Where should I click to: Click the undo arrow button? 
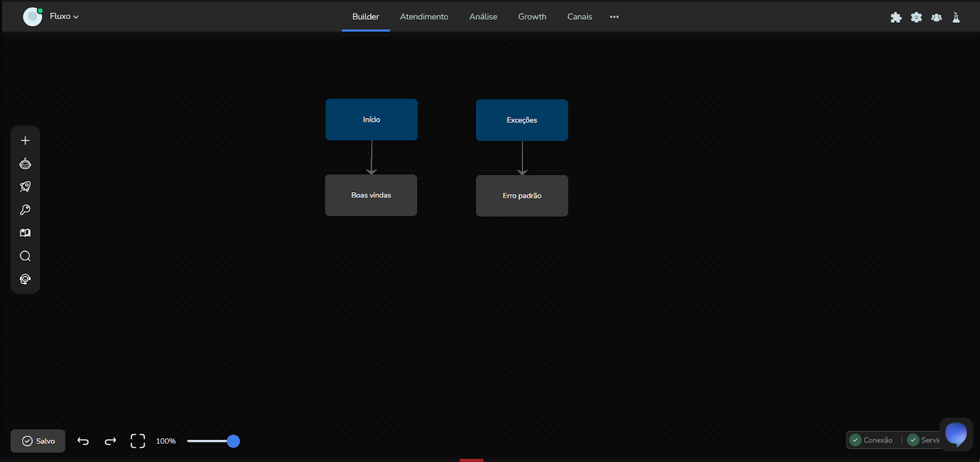pyautogui.click(x=83, y=441)
